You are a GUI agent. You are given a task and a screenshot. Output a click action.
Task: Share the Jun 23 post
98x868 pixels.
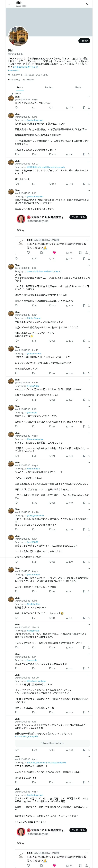tap(89, 184)
